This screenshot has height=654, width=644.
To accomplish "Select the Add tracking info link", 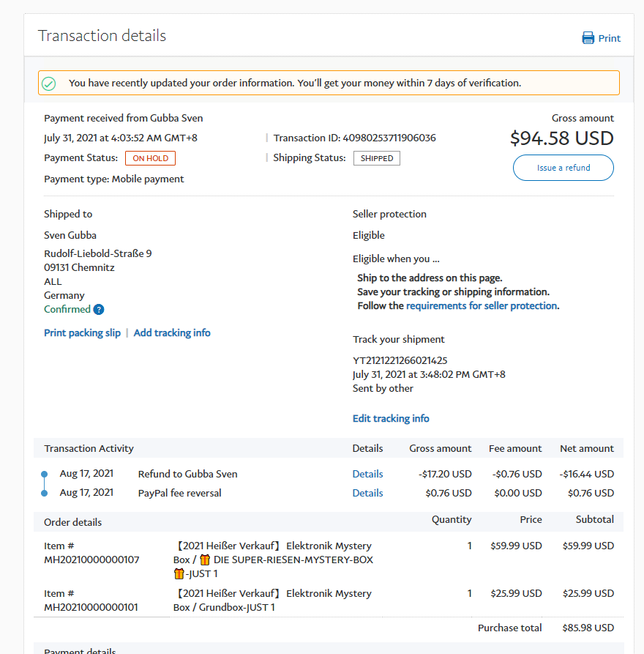I will (172, 332).
